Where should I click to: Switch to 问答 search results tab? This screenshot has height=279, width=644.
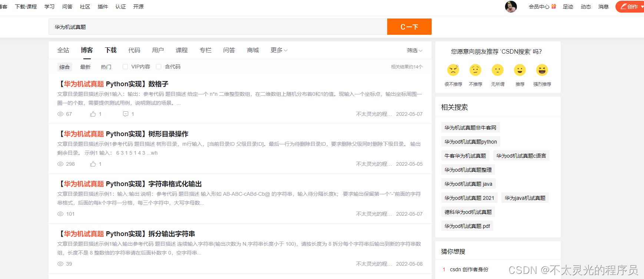tap(229, 50)
